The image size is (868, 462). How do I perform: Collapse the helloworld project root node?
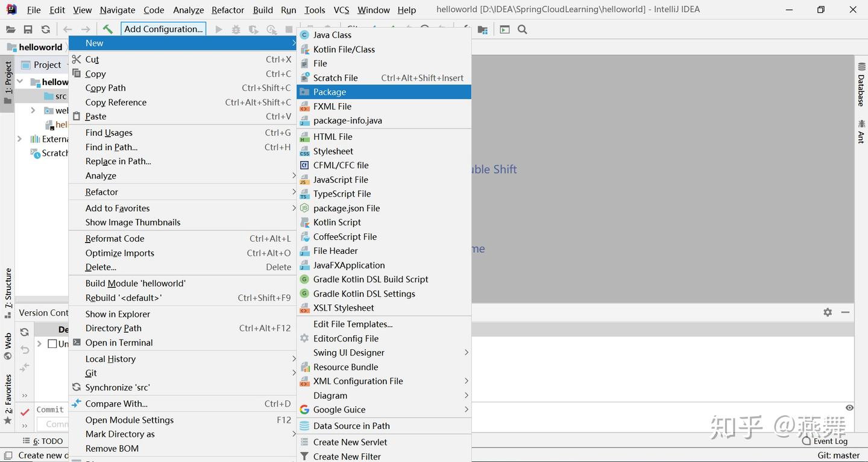click(x=20, y=81)
